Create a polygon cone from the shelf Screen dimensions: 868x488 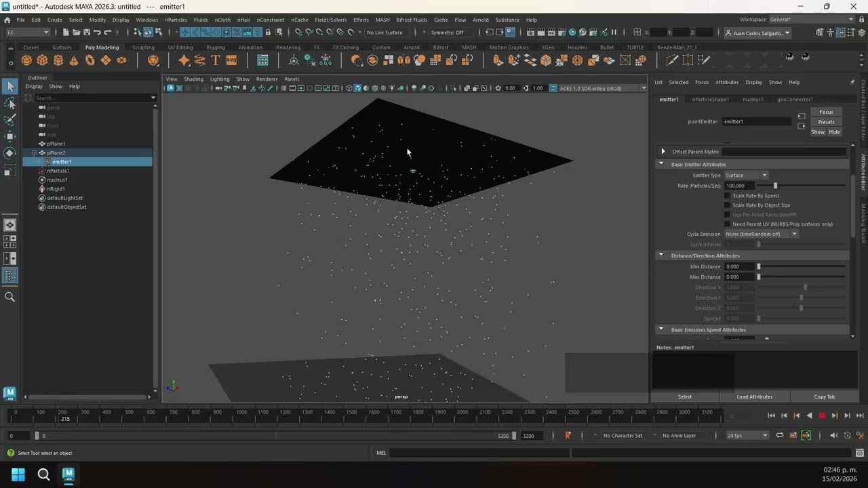[x=74, y=60]
